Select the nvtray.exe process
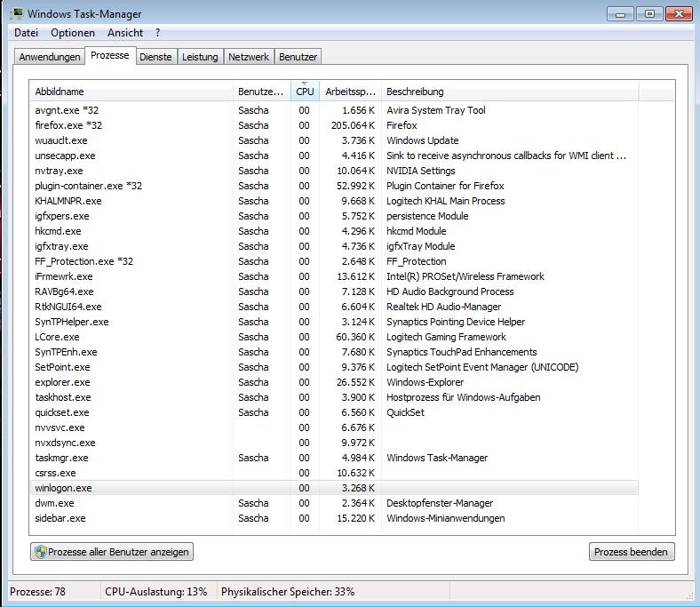 (x=334, y=171)
